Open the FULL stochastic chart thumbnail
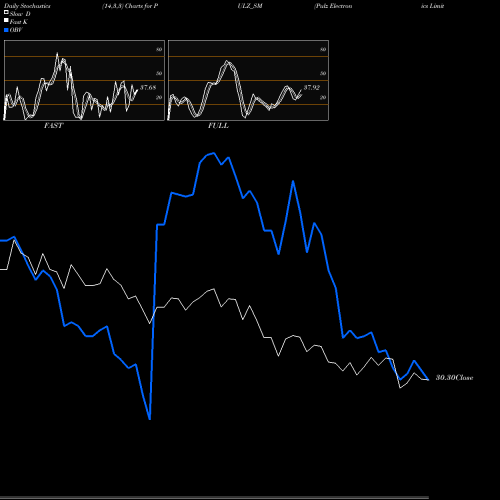Screen dimensions: 500x500 pyautogui.click(x=248, y=80)
